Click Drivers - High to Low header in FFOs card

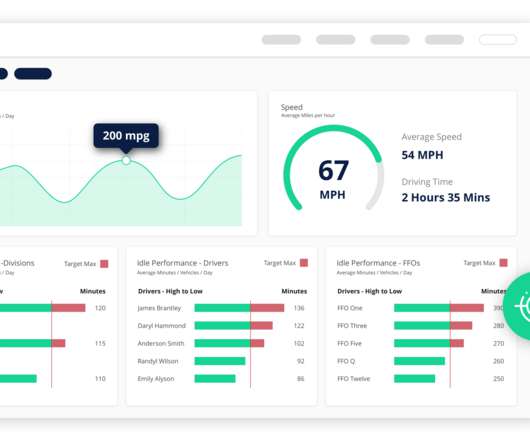[369, 291]
